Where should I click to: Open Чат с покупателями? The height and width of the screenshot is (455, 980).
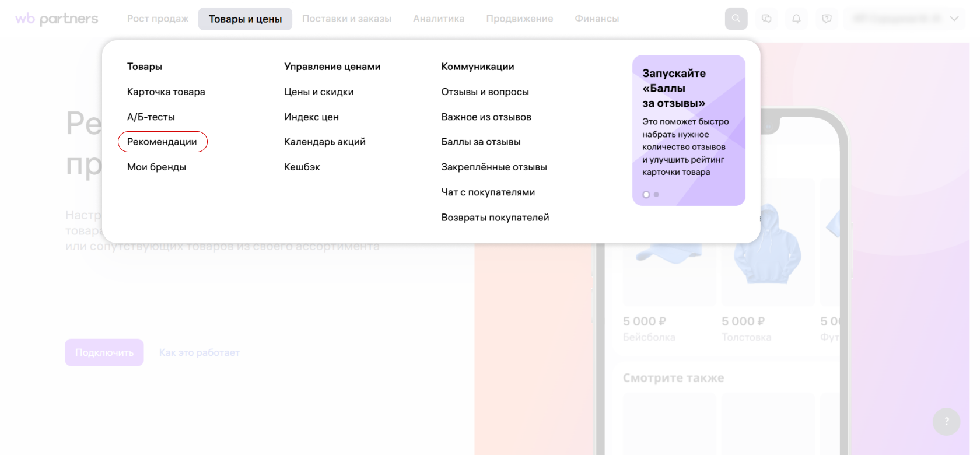[x=488, y=192]
